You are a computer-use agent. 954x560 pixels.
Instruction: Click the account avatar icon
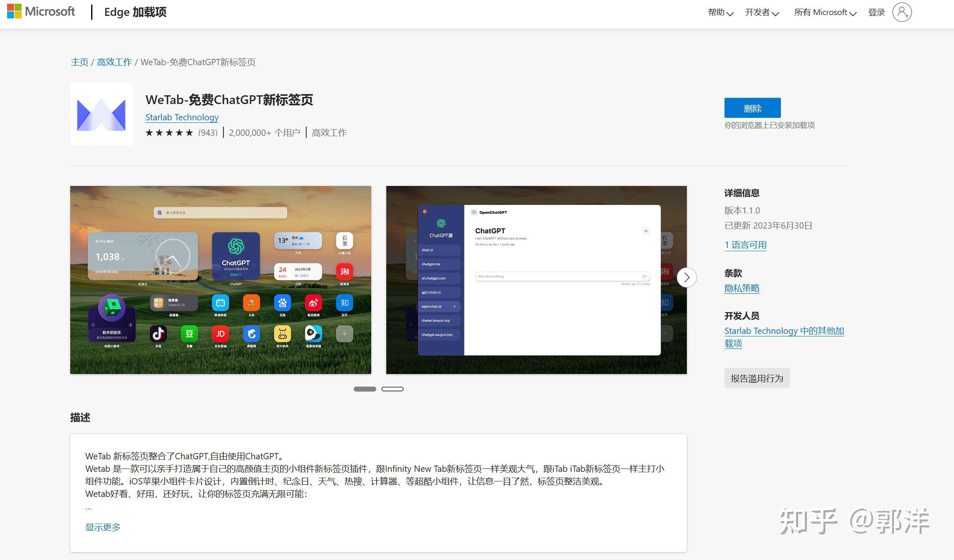(x=902, y=12)
